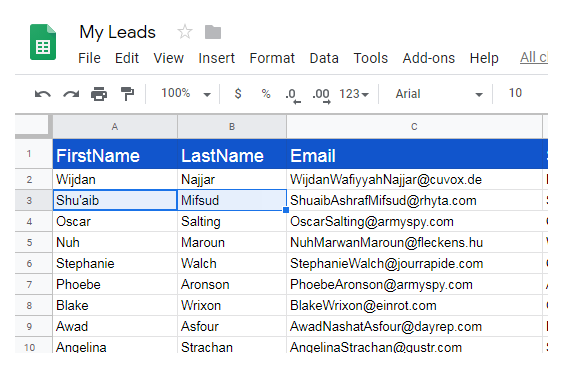Select the LastName header cell
563x368 pixels.
click(x=232, y=154)
